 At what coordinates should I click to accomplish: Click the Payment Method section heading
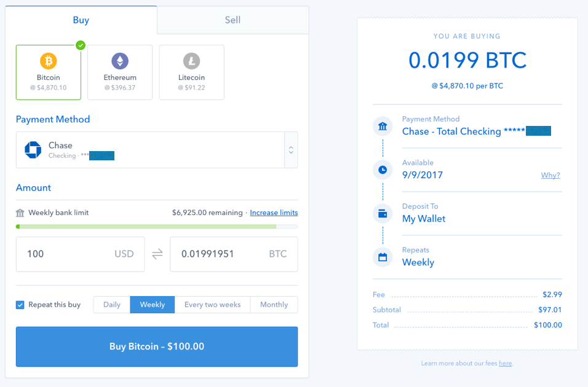[53, 120]
